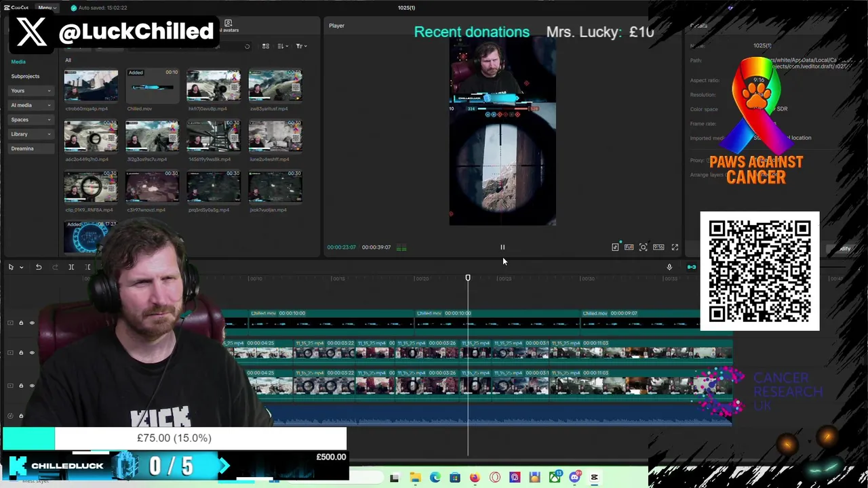Expand the Spaces section
Image resolution: width=868 pixels, height=488 pixels.
tap(31, 119)
